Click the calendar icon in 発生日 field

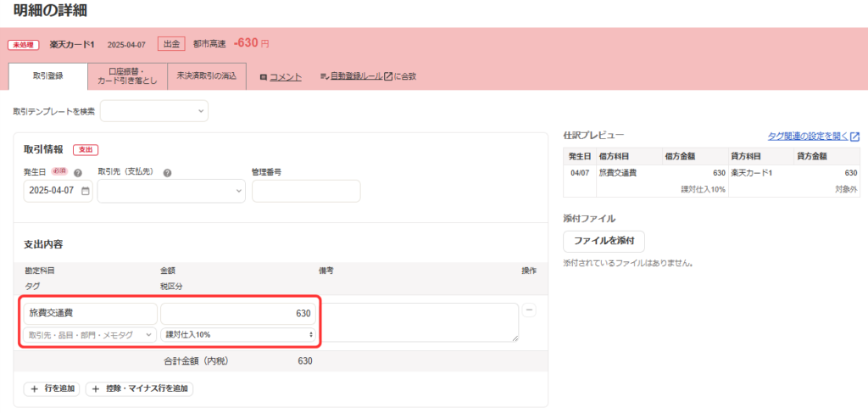pos(85,191)
